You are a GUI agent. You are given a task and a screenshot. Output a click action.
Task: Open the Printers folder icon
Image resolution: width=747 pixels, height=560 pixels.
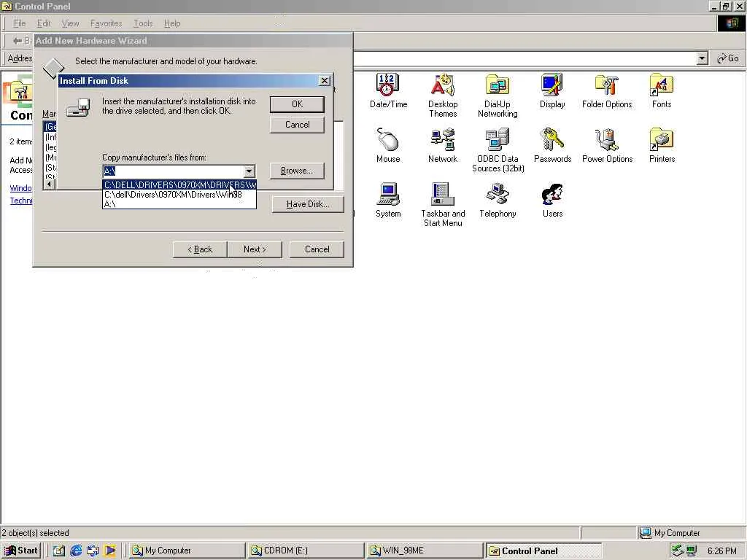[x=662, y=146]
